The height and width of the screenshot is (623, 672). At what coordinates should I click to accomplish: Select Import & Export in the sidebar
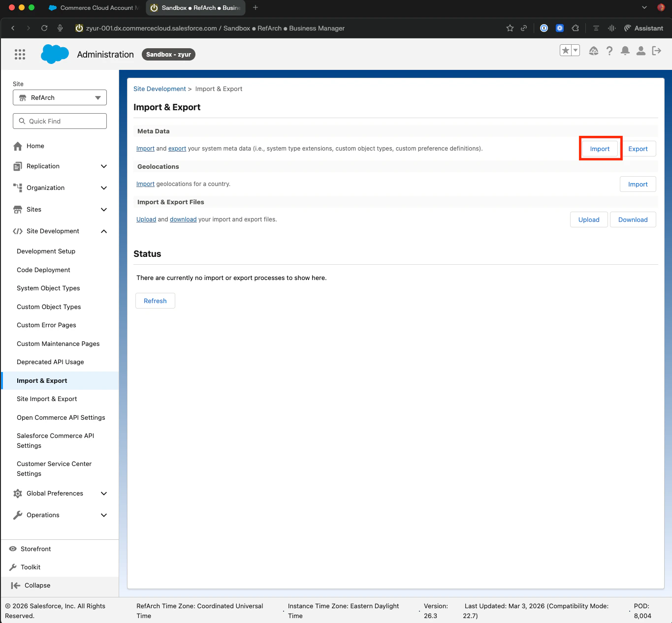pos(60,381)
